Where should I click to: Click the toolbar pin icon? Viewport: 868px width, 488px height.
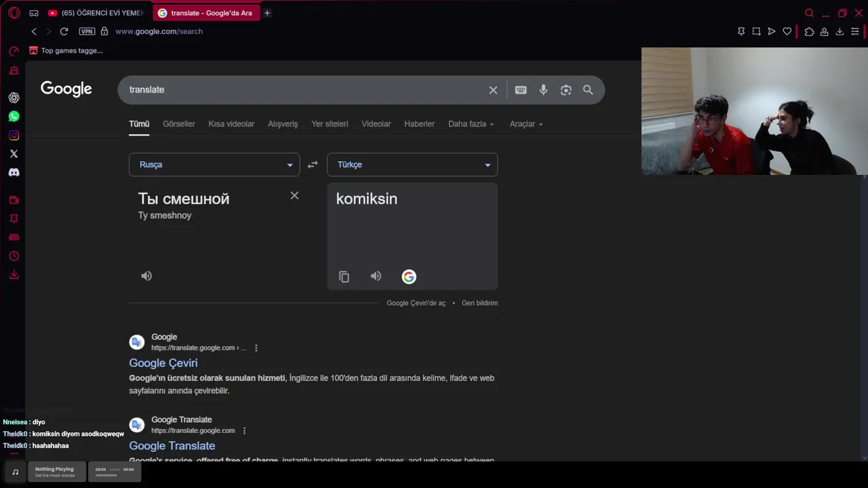(x=741, y=31)
